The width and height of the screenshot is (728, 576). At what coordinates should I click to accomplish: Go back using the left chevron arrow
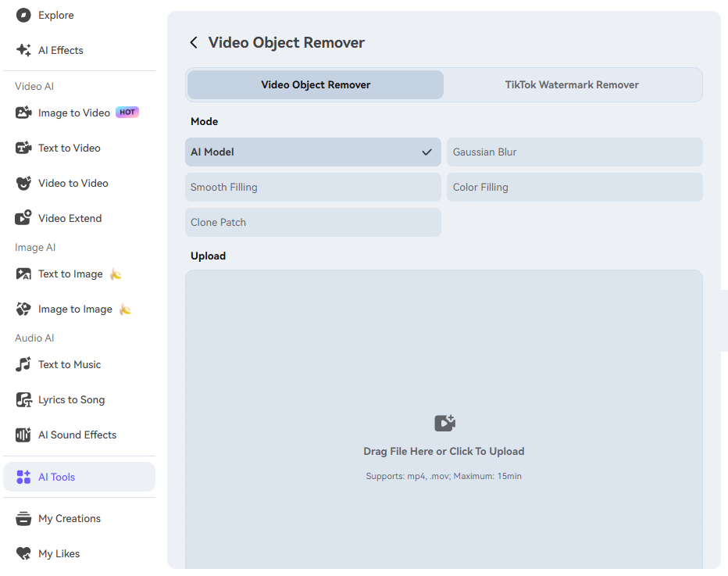194,43
